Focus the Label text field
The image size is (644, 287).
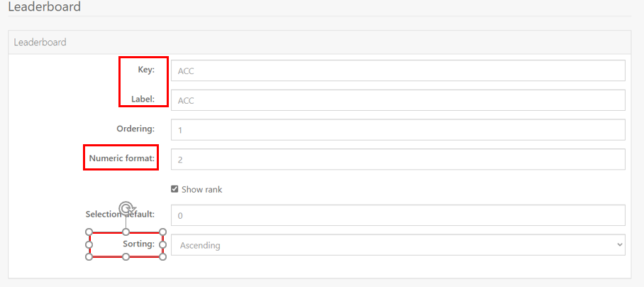(x=398, y=100)
